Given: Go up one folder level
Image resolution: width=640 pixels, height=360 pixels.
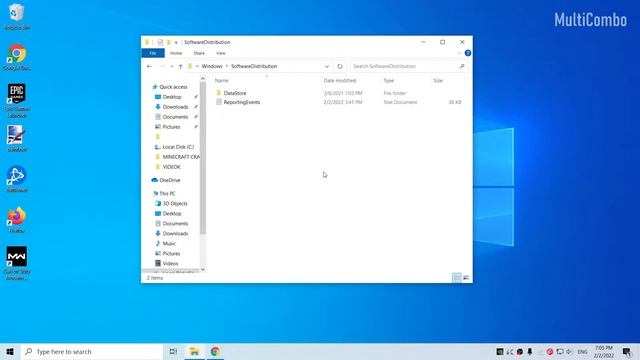Looking at the screenshot, I should 180,66.
